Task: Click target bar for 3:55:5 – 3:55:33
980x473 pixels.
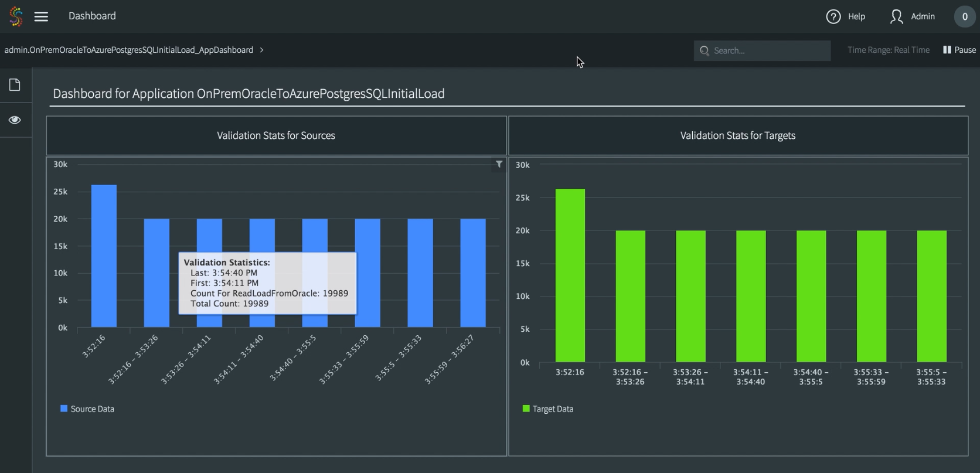Action: [932, 296]
